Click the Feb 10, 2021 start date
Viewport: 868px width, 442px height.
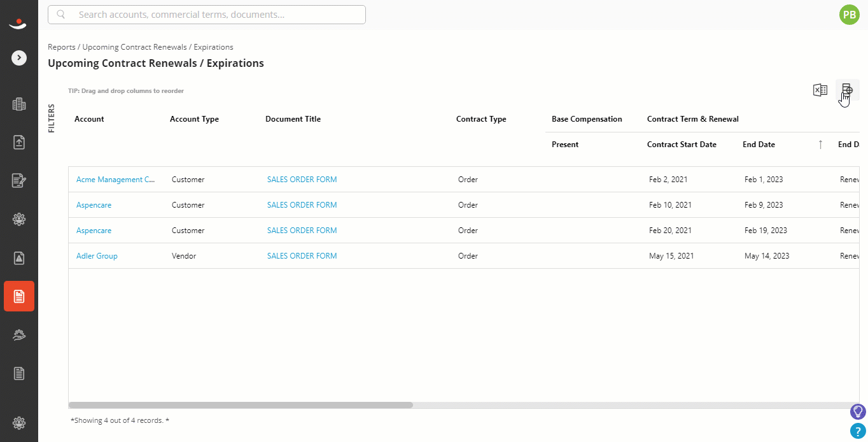[670, 205]
